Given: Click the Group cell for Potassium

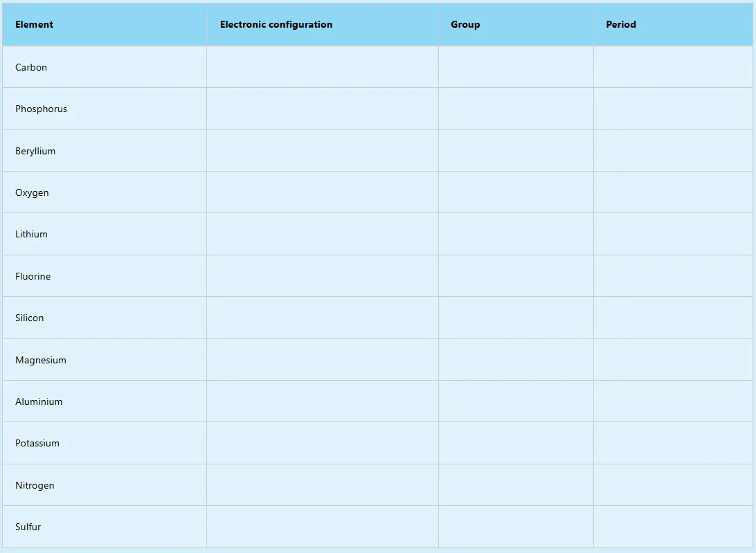Looking at the screenshot, I should (516, 443).
